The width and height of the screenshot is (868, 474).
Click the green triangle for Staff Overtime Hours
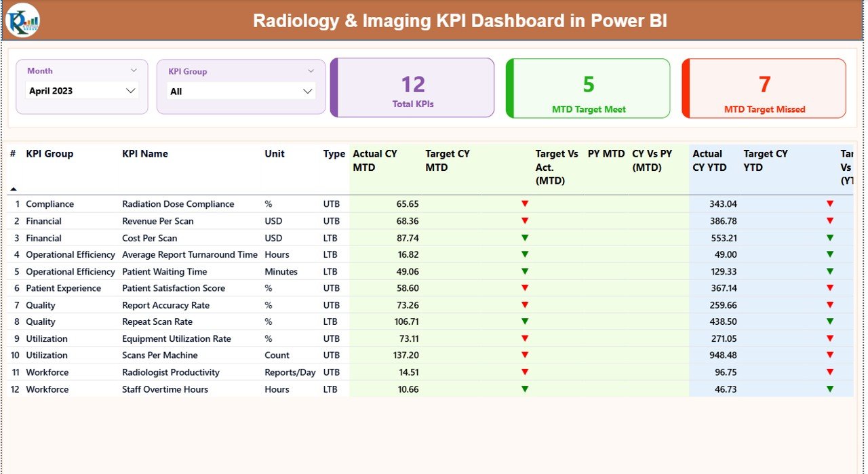[x=526, y=389]
